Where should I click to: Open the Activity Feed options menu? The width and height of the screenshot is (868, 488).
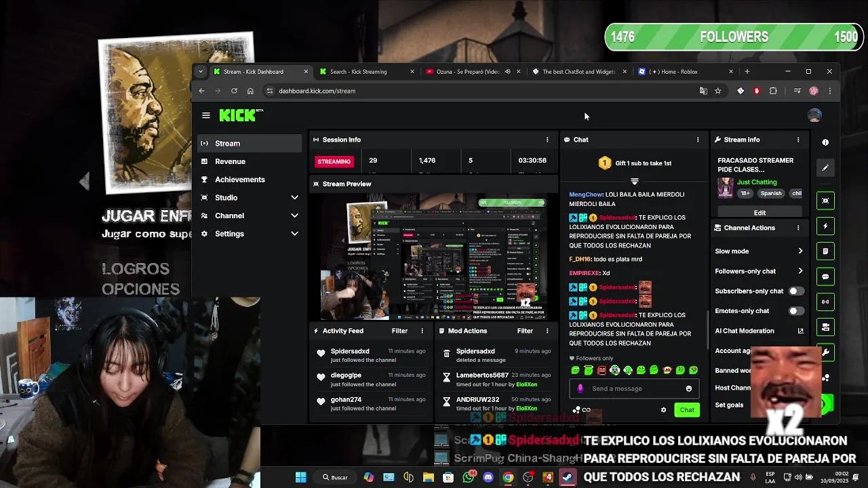422,331
